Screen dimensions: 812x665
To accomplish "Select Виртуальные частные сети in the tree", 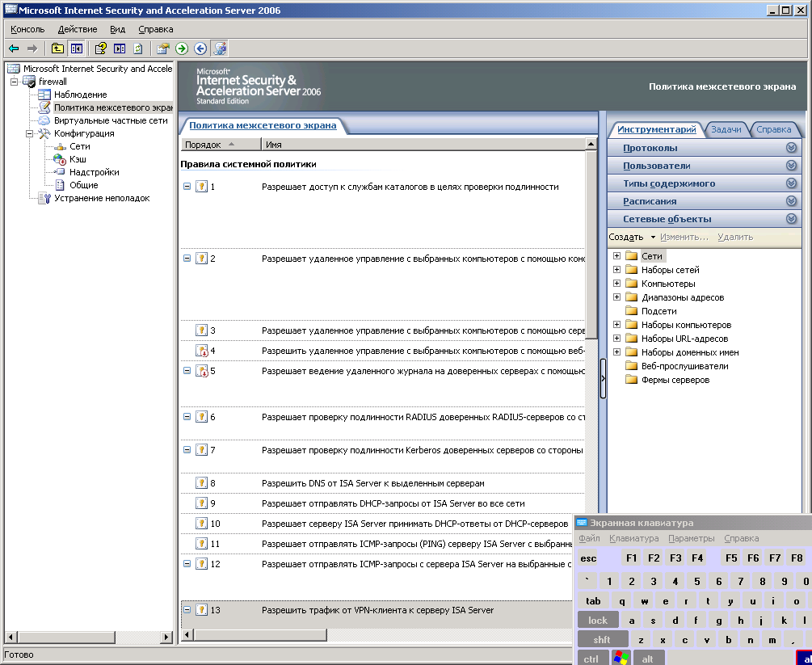I will pos(111,120).
